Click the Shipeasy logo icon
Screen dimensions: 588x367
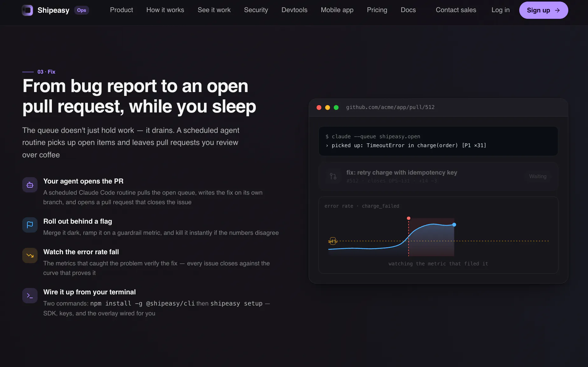point(27,10)
